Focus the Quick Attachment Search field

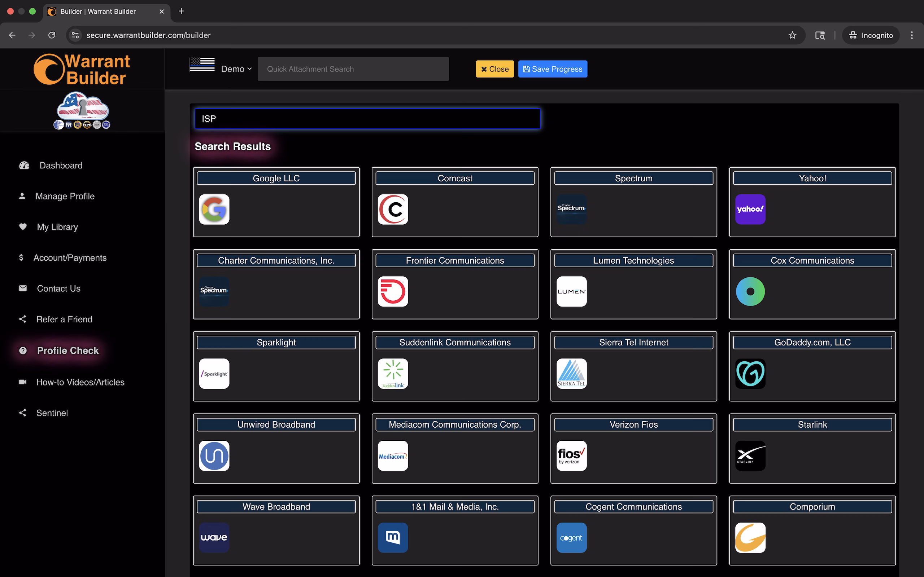[x=353, y=69]
